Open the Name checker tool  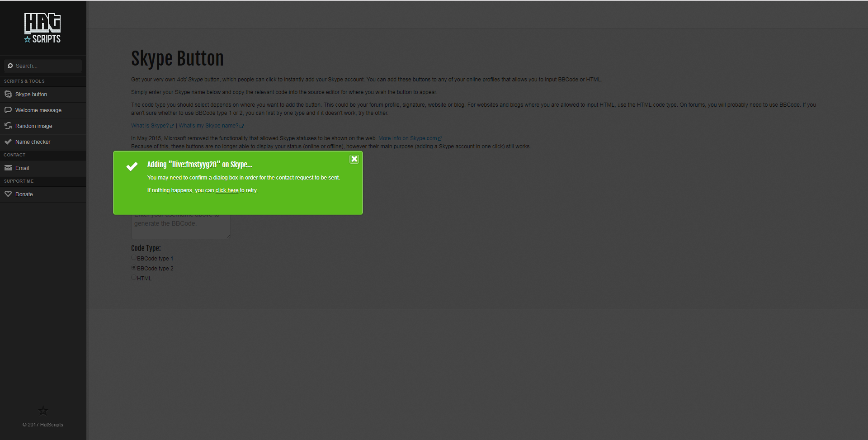pos(43,142)
